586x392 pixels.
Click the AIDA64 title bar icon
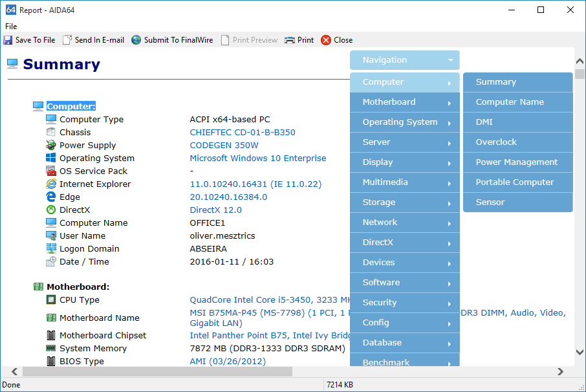tap(11, 10)
